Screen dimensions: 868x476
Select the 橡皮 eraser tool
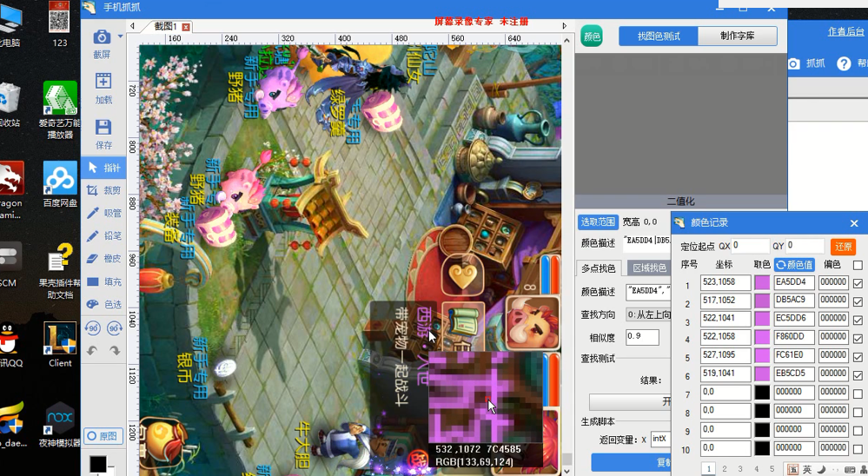pyautogui.click(x=103, y=259)
